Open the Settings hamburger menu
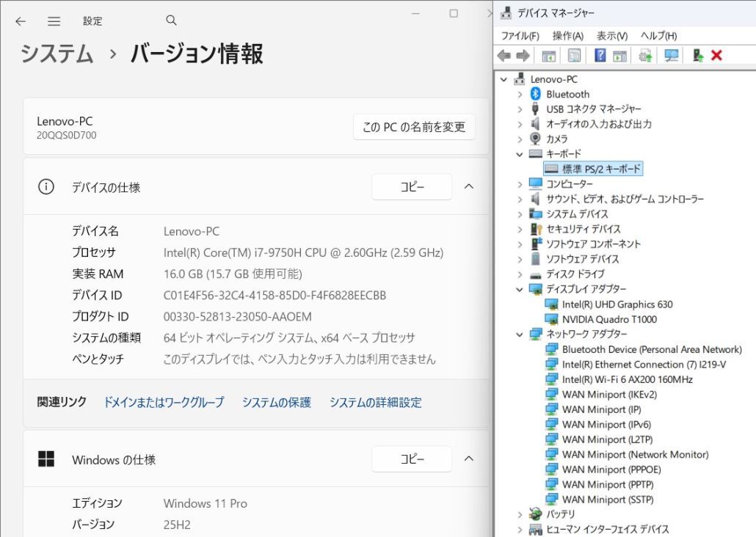 point(54,21)
